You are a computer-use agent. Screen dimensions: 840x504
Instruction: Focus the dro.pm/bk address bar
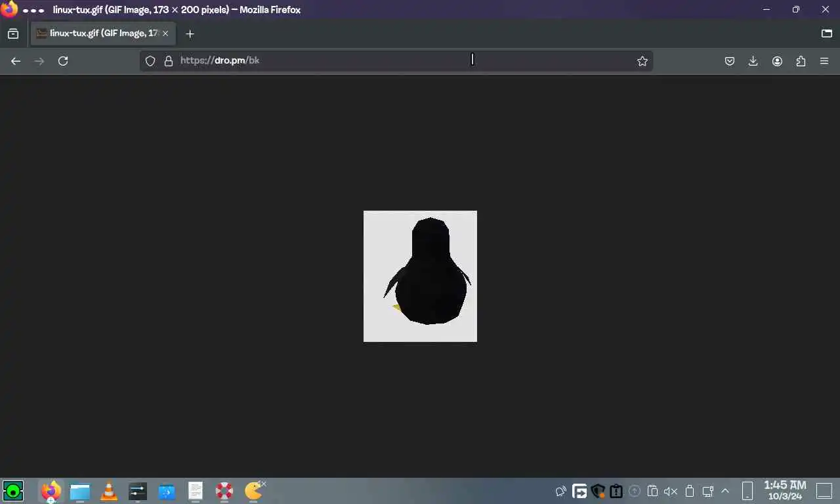click(x=396, y=61)
